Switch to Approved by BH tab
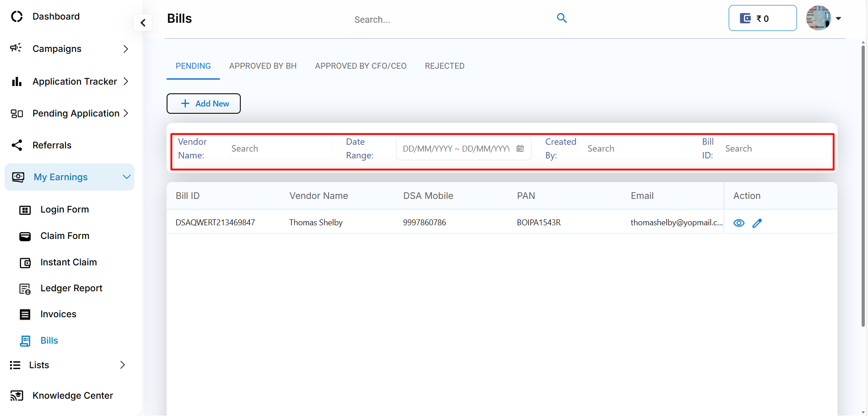868x416 pixels. 263,66
